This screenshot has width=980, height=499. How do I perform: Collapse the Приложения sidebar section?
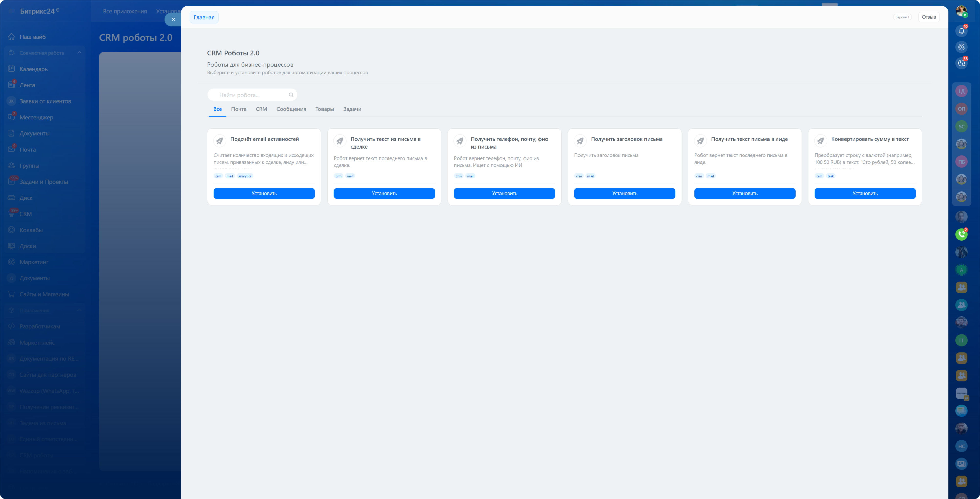(x=79, y=310)
